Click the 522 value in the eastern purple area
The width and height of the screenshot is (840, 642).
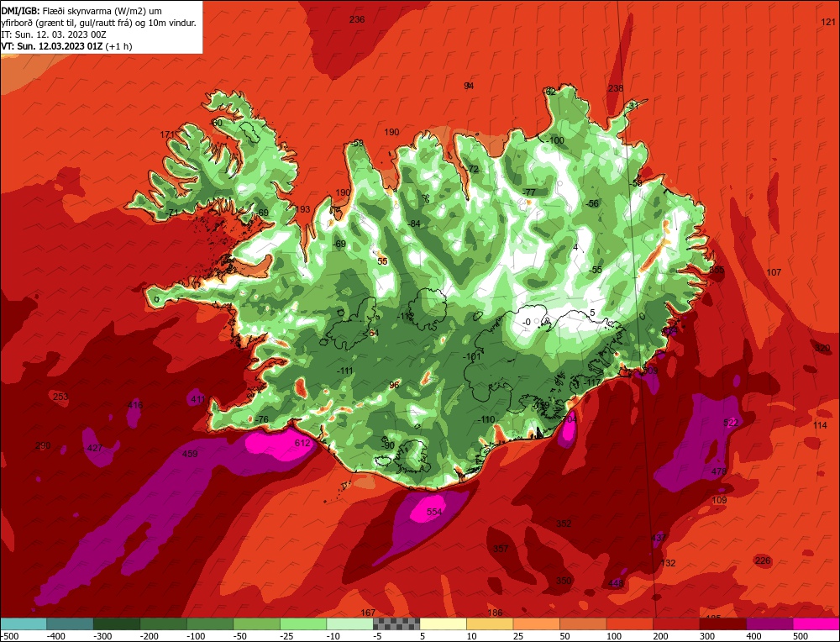click(731, 423)
